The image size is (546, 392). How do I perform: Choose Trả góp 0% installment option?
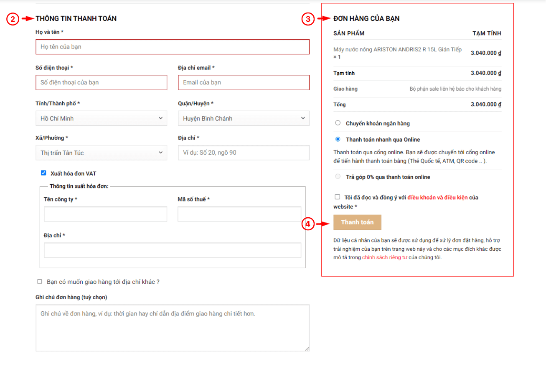(x=338, y=177)
